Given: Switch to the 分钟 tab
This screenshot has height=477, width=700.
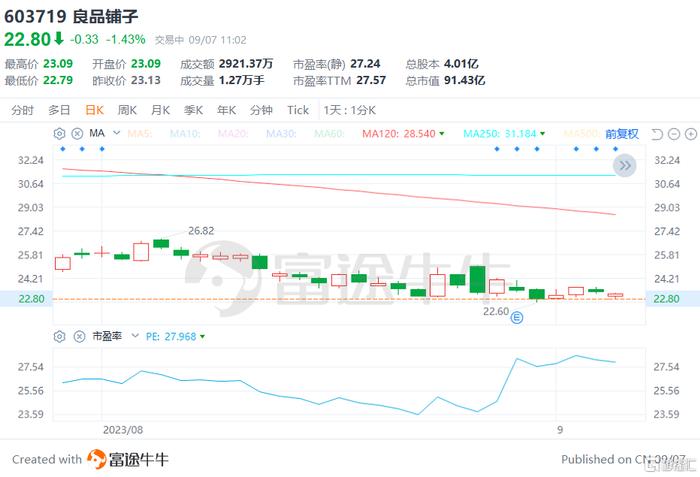Looking at the screenshot, I should pyautogui.click(x=261, y=110).
